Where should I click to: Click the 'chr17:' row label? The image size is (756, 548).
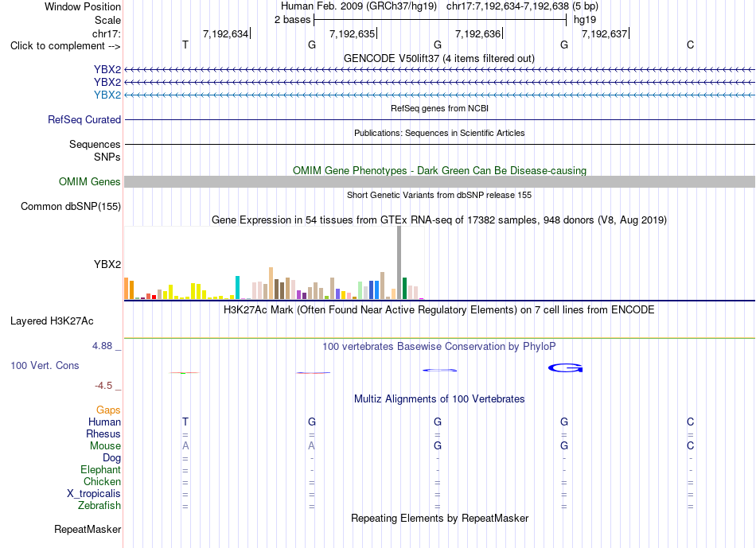(106, 33)
